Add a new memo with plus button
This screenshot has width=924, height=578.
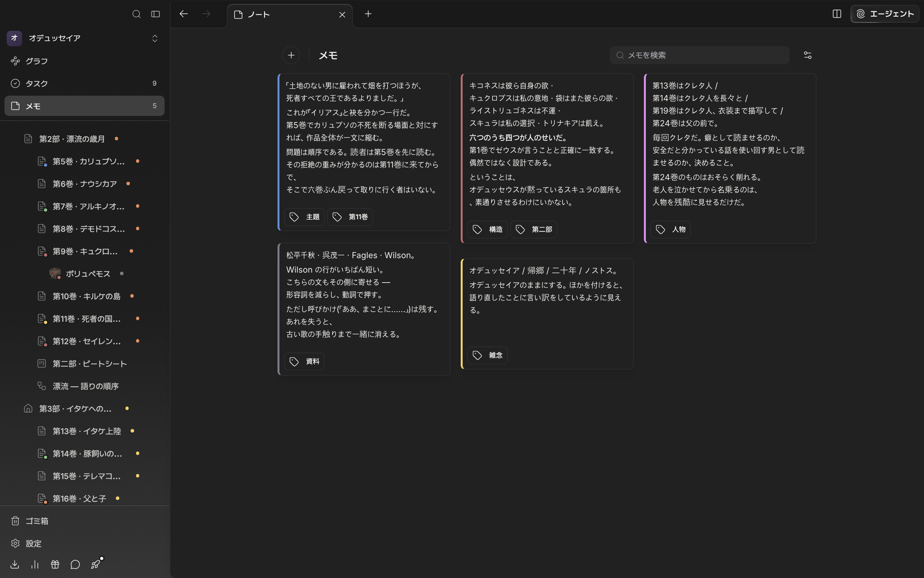pyautogui.click(x=291, y=56)
